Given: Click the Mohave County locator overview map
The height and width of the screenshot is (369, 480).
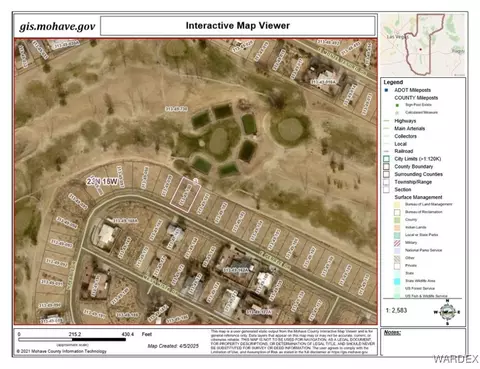Looking at the screenshot, I should pos(423,45).
